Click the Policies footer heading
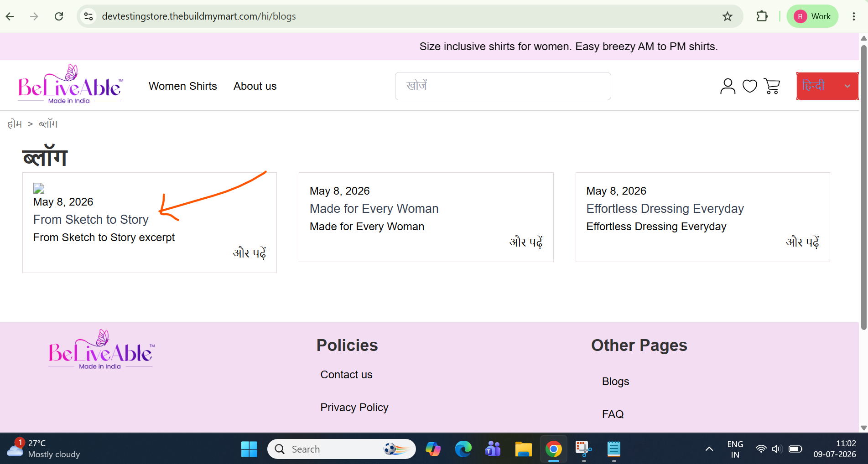The image size is (868, 464). point(347,345)
